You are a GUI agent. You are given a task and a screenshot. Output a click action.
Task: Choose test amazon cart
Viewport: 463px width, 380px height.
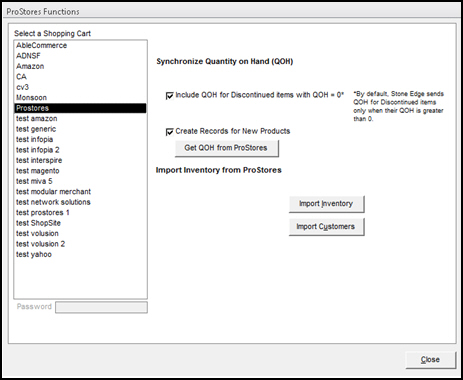(x=80, y=119)
